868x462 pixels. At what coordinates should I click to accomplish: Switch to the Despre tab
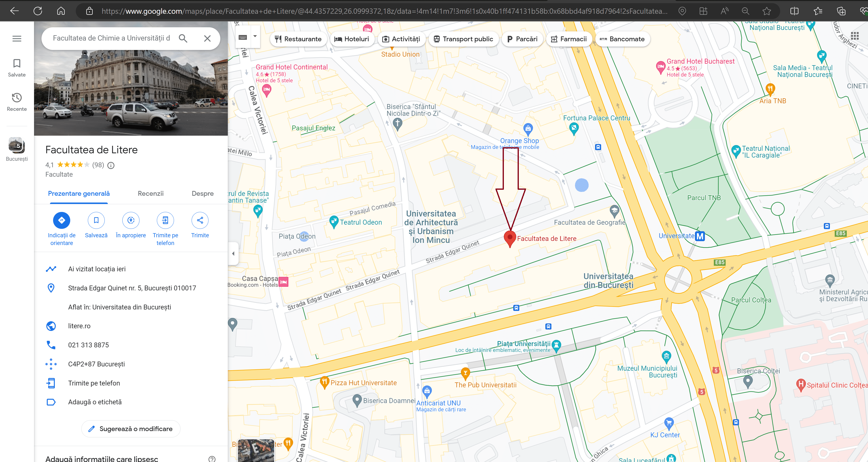(x=202, y=193)
